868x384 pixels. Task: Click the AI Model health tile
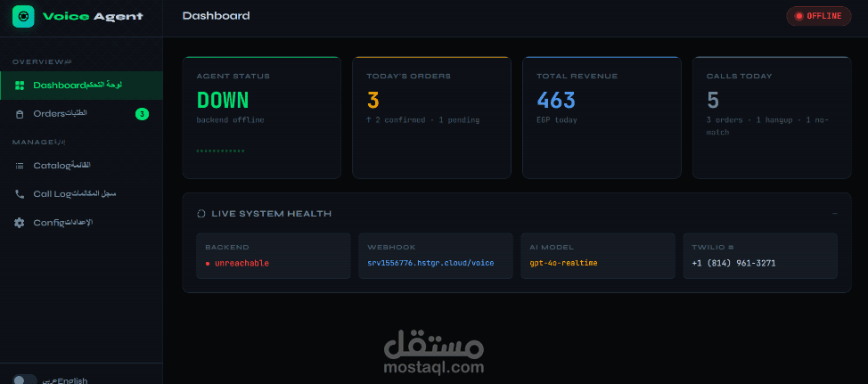pyautogui.click(x=598, y=256)
